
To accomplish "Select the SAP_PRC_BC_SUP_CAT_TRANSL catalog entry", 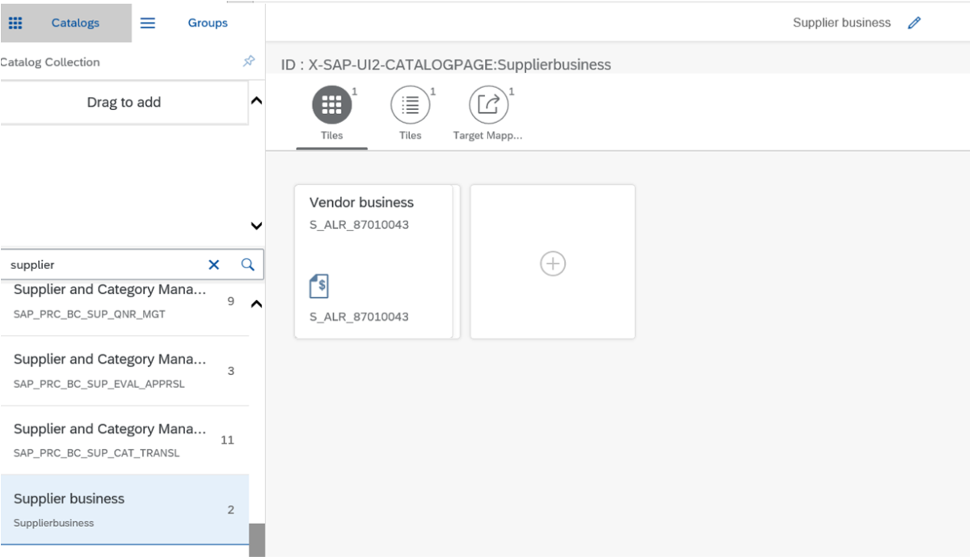I will pyautogui.click(x=113, y=439).
